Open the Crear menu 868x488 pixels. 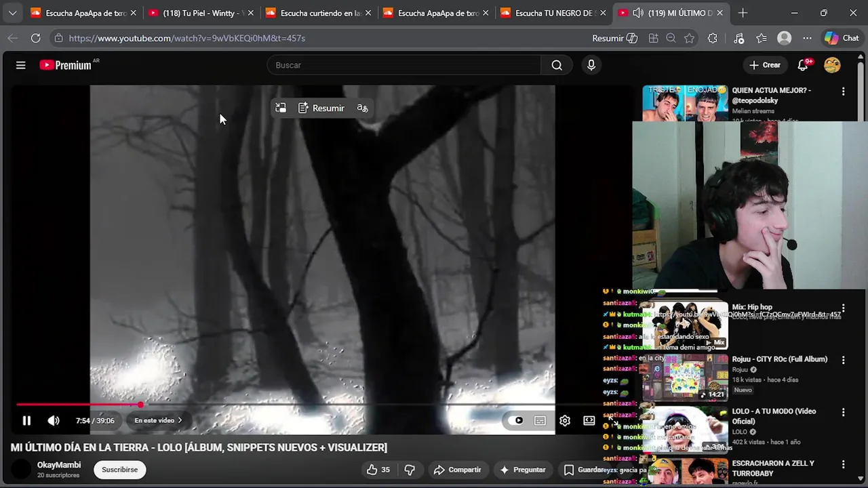tap(765, 65)
